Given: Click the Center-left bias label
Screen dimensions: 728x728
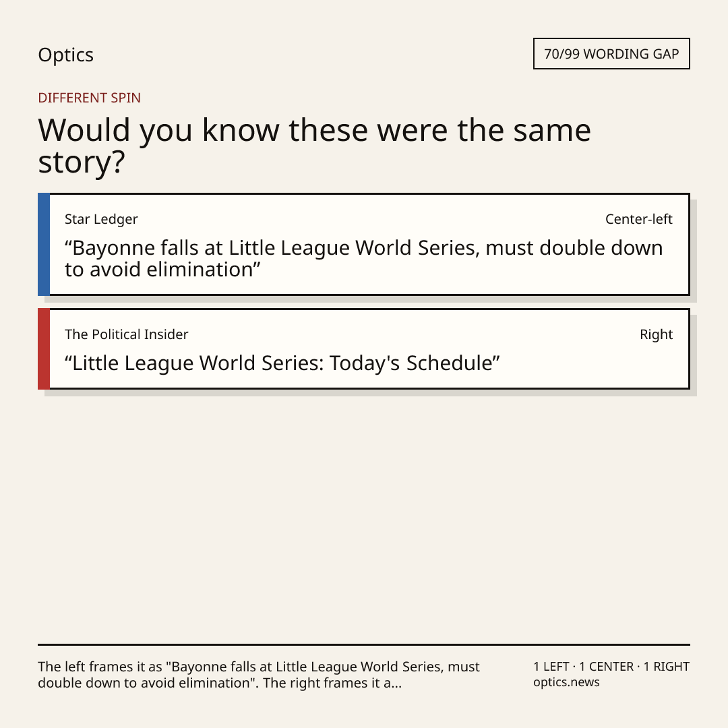Looking at the screenshot, I should (x=638, y=219).
